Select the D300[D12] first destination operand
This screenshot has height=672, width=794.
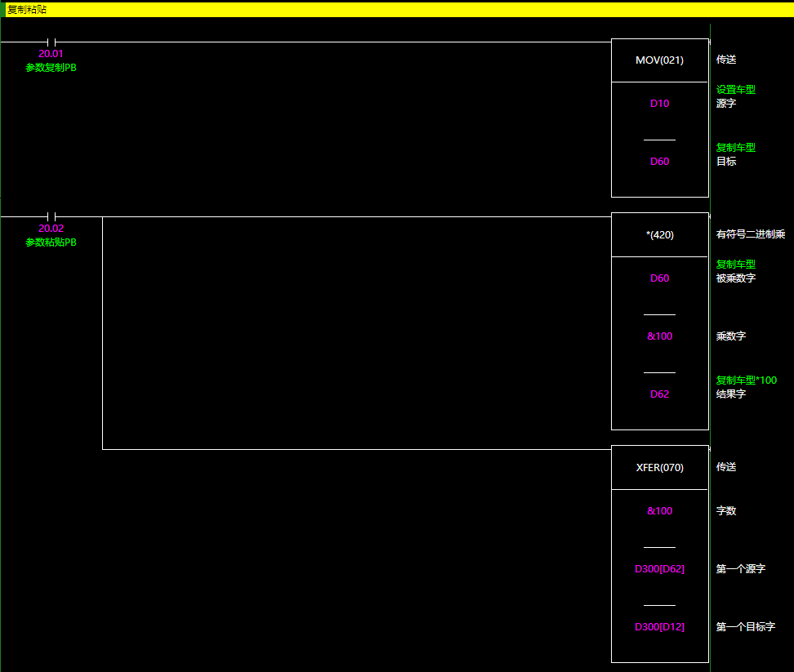coord(659,627)
